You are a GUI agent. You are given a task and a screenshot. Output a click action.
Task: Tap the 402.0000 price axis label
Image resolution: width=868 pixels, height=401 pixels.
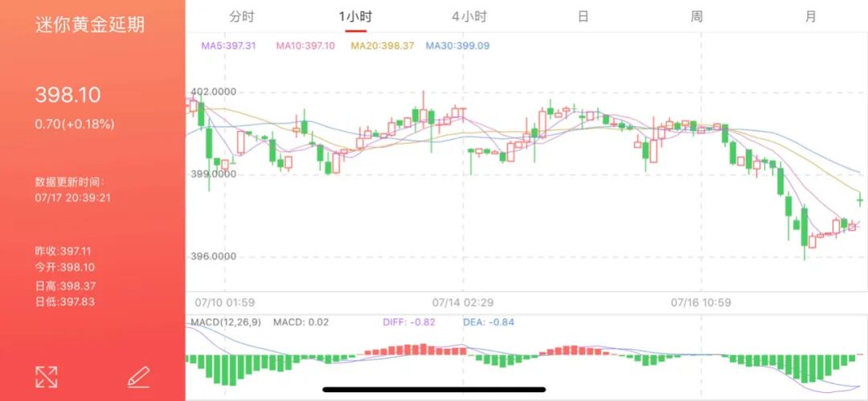(213, 92)
